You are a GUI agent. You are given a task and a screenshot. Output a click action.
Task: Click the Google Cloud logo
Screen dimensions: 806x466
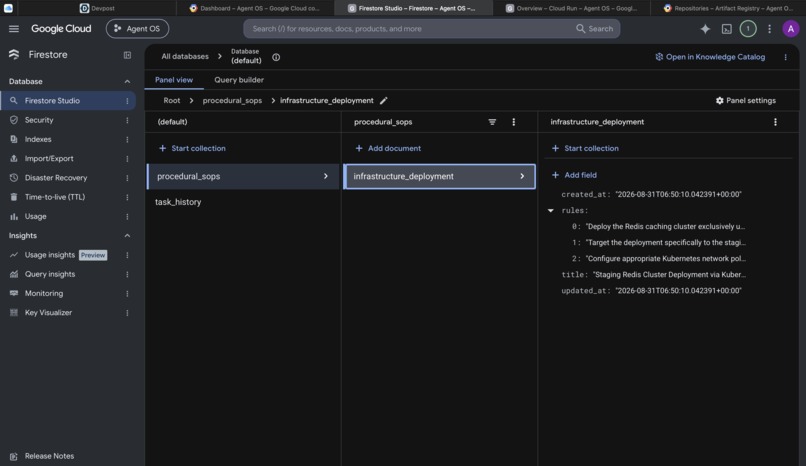[x=61, y=29]
